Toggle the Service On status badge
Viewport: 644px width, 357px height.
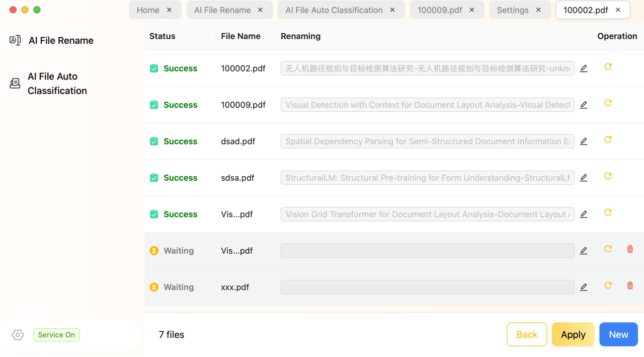56,335
